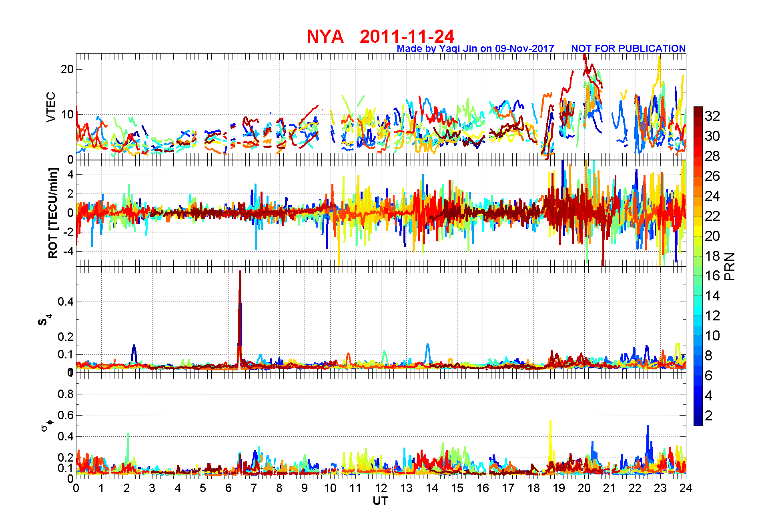
Task: Click ROT axis tick label 4
Action: tap(70, 174)
